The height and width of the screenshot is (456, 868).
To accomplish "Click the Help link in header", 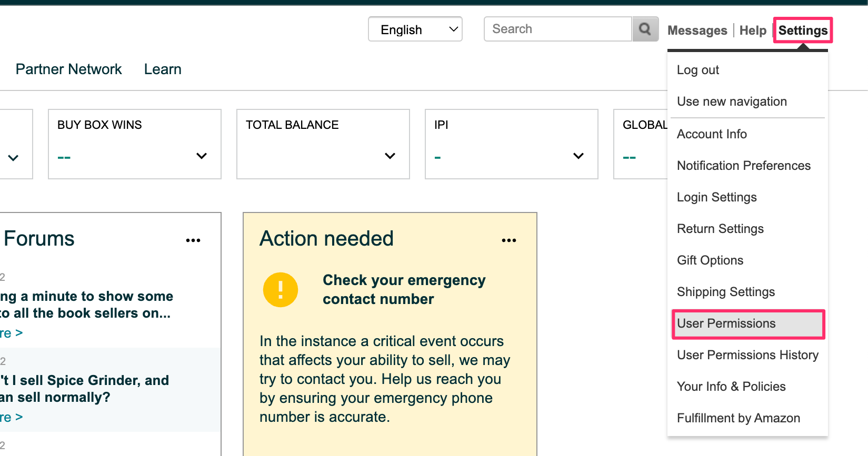I will 753,31.
